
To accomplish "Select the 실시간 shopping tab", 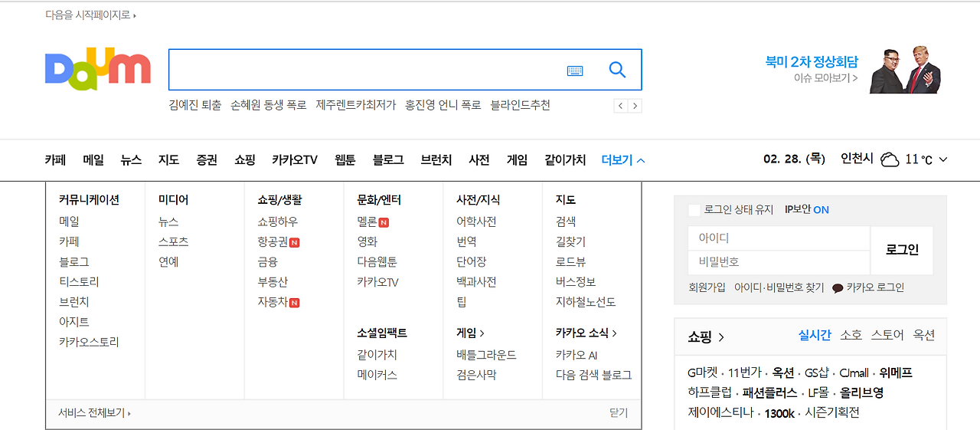I will tap(815, 335).
